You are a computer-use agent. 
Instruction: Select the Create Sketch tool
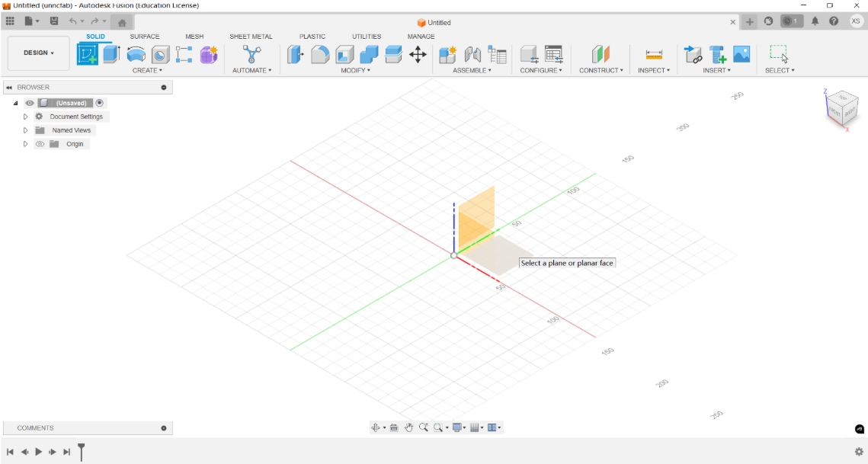click(87, 54)
